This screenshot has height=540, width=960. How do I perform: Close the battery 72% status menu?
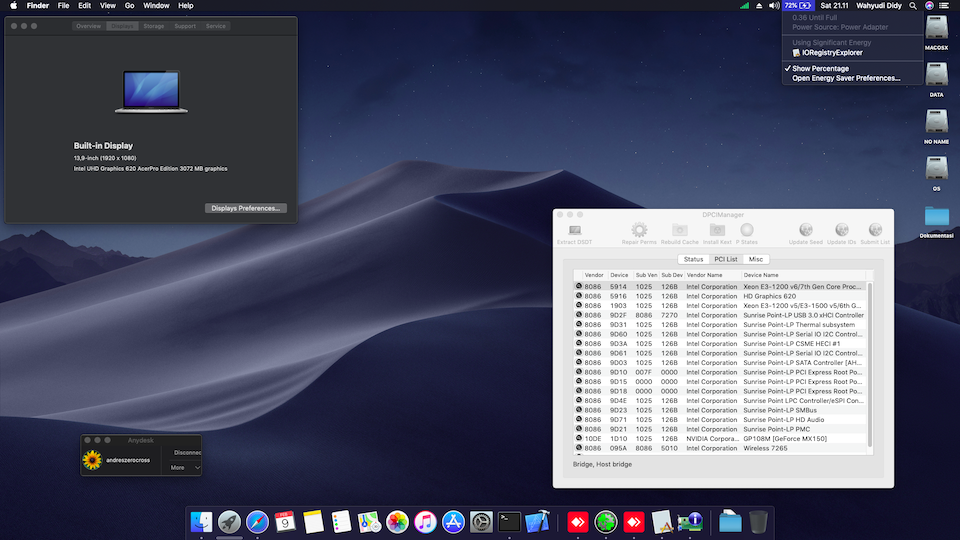click(x=798, y=6)
